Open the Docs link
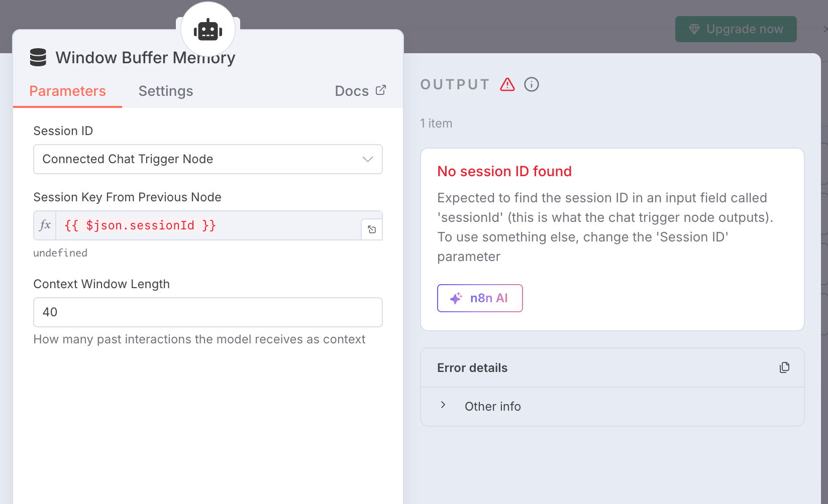This screenshot has height=504, width=828. point(352,91)
